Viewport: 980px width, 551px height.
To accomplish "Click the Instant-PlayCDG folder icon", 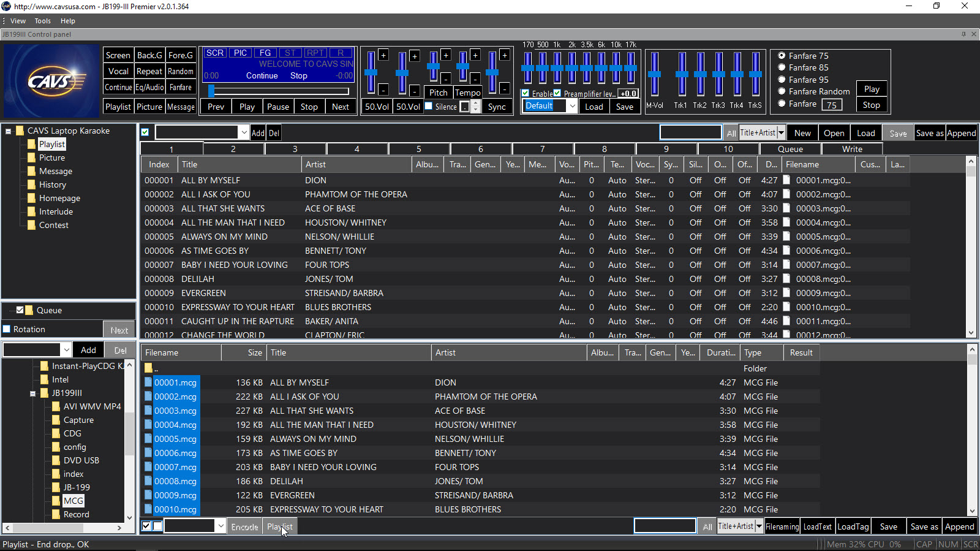I will pos(44,366).
